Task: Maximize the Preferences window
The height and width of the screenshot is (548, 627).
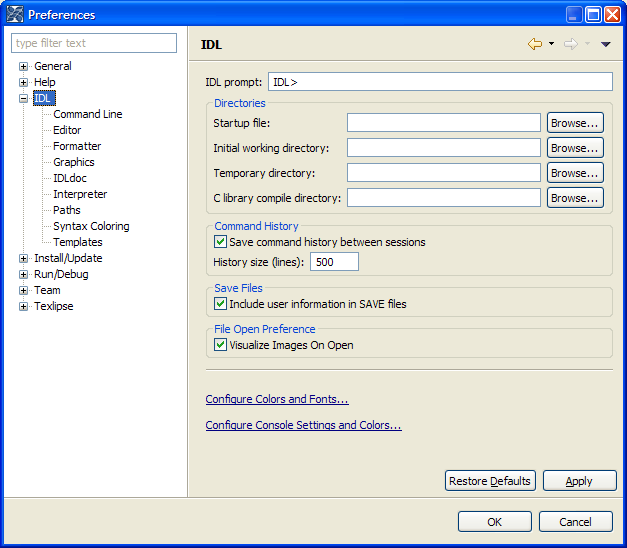Action: tap(593, 15)
